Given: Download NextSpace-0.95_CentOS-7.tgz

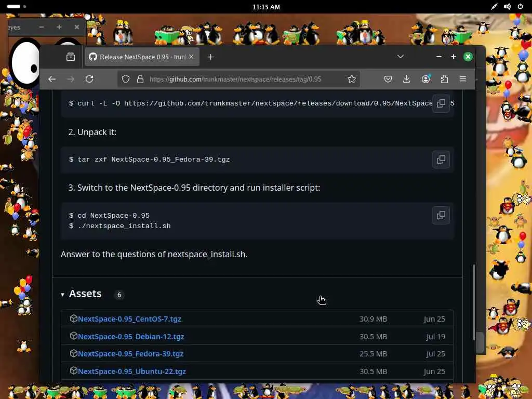Looking at the screenshot, I should (x=129, y=319).
